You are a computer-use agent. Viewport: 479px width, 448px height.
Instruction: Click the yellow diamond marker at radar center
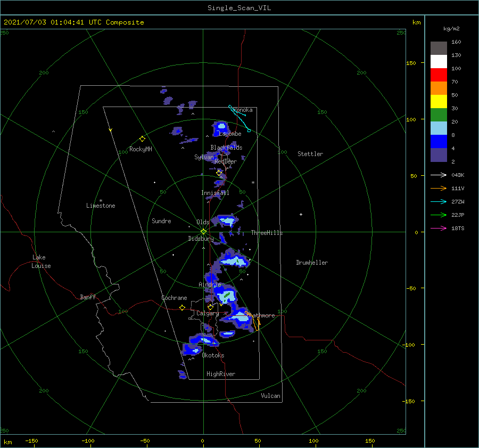pos(203,232)
